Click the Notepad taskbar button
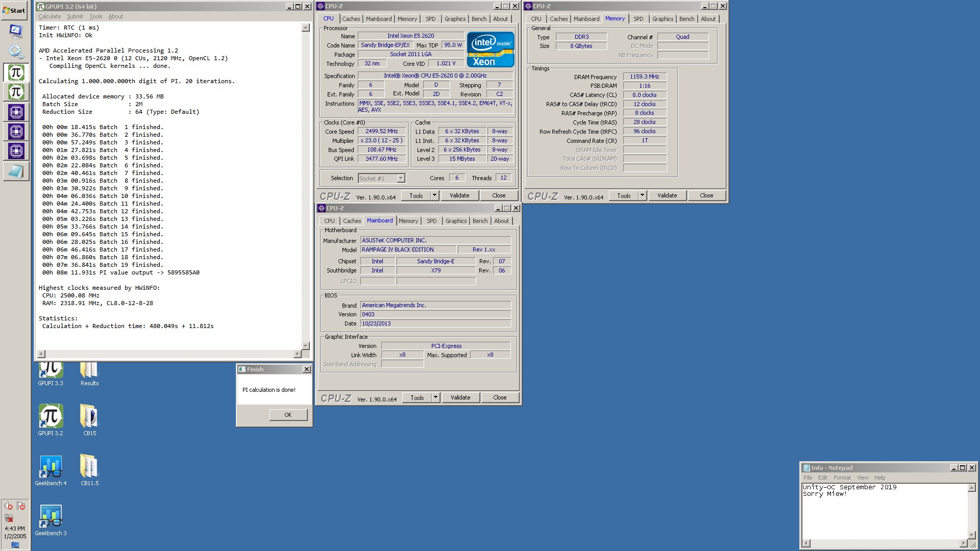Viewport: 980px width, 551px height. click(x=15, y=172)
